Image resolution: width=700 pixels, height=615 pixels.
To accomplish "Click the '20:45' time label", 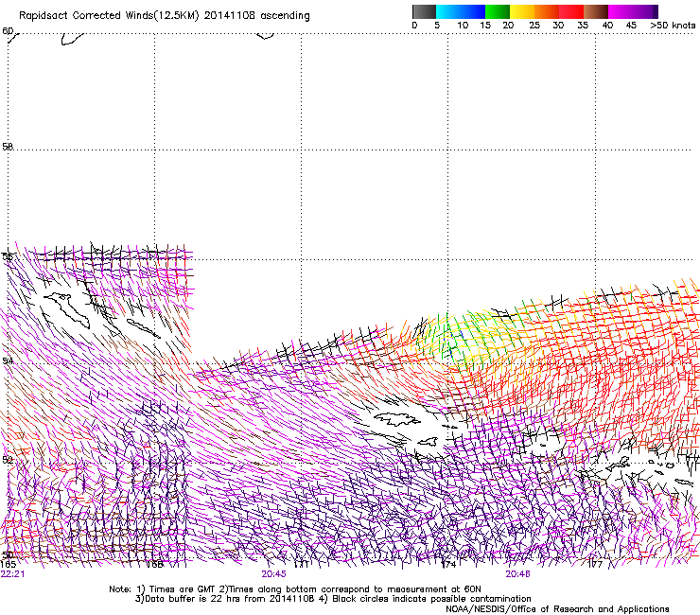I will pos(273,574).
